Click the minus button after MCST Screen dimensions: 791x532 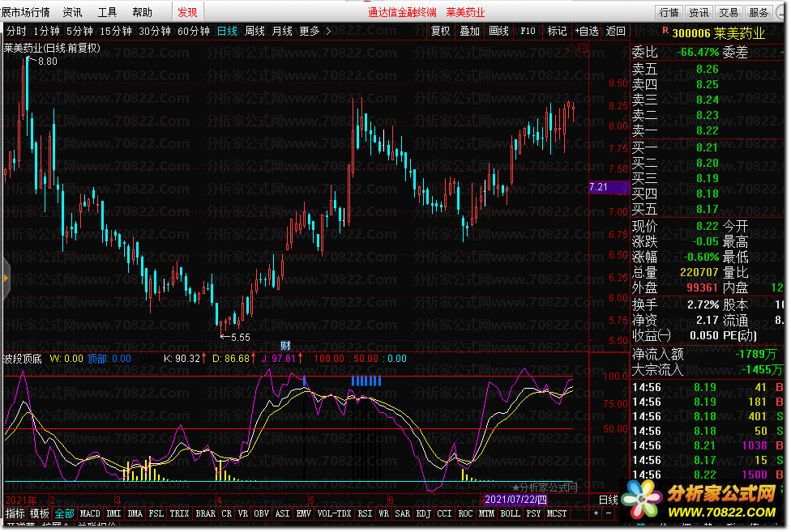609,513
